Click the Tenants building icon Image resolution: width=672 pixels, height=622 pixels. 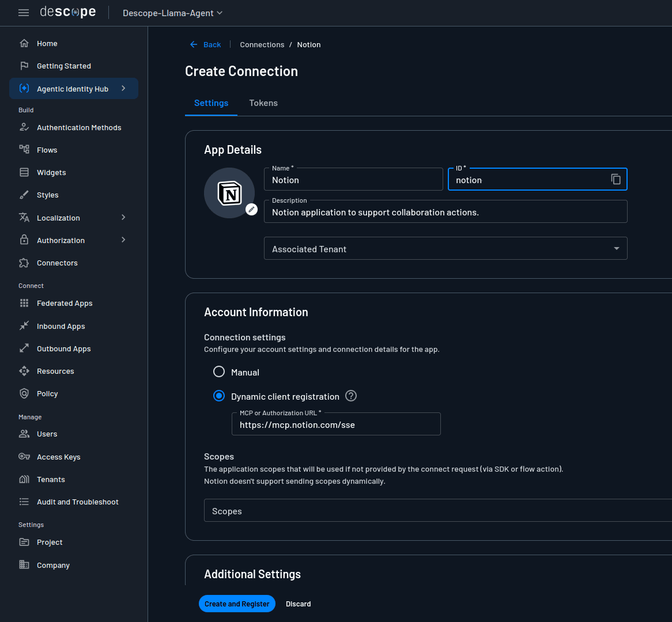(24, 479)
